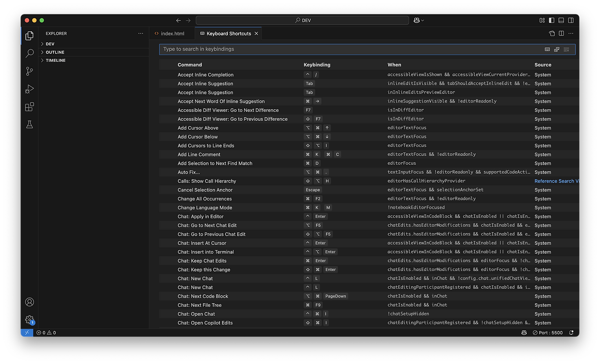
Task: Click the Reference Search View source link
Action: 557,181
